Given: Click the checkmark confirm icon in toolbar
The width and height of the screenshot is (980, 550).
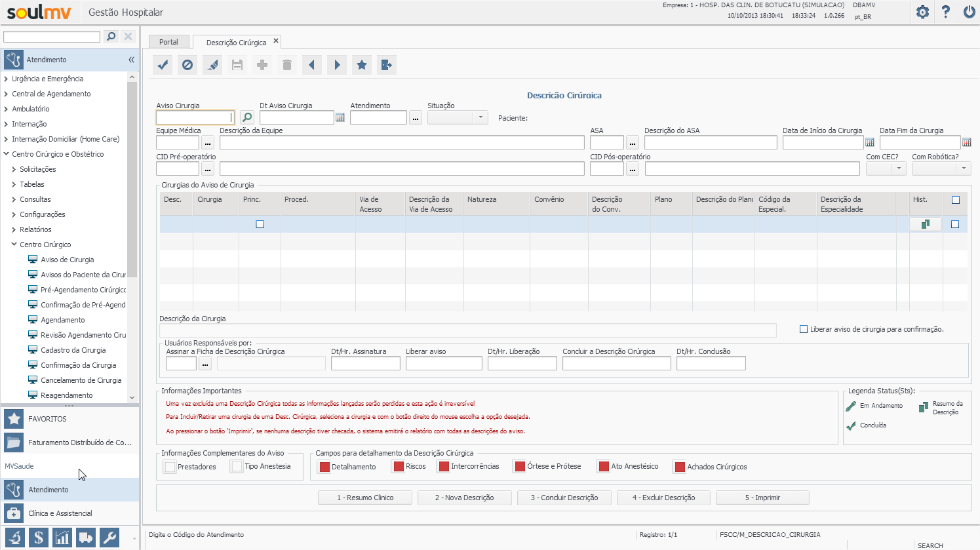Looking at the screenshot, I should tap(163, 65).
